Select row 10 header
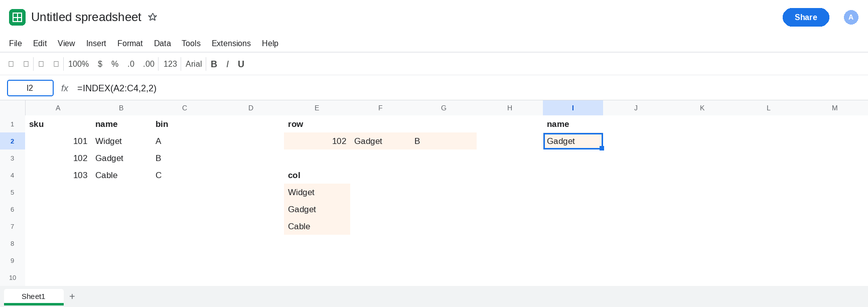 (x=13, y=277)
